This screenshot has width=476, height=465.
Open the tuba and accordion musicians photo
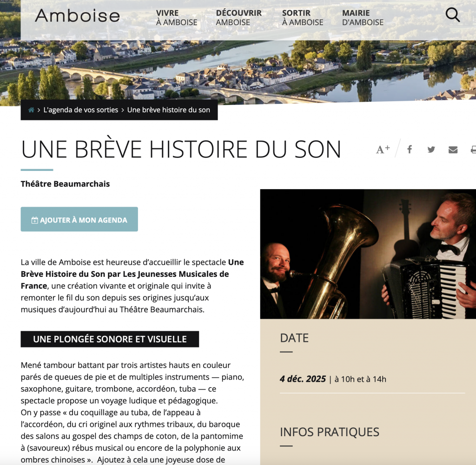pos(368,254)
